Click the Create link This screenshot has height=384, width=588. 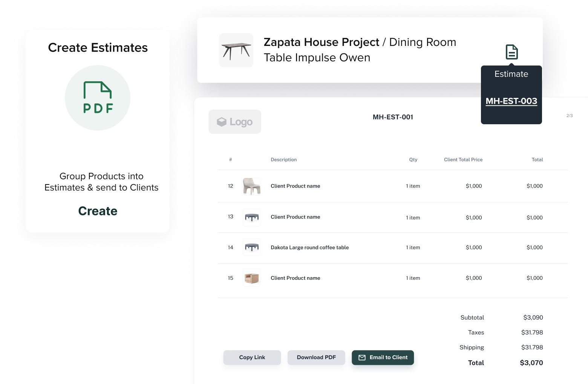point(98,211)
